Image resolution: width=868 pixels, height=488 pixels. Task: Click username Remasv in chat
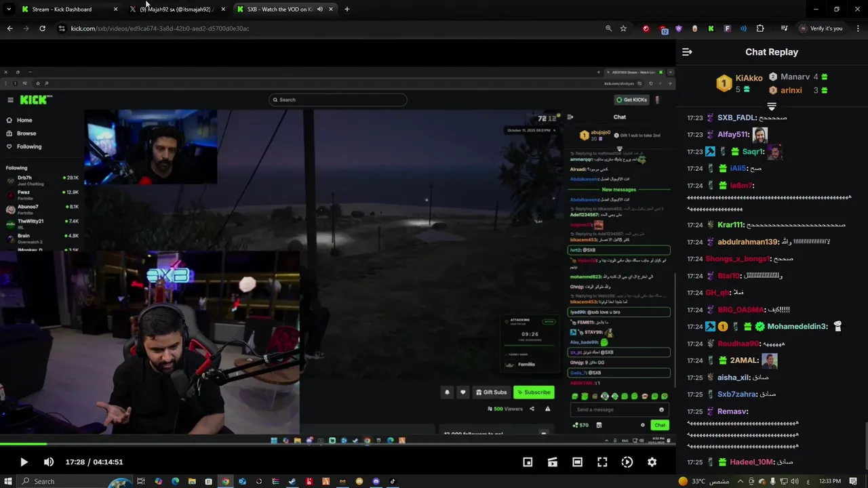pos(732,411)
